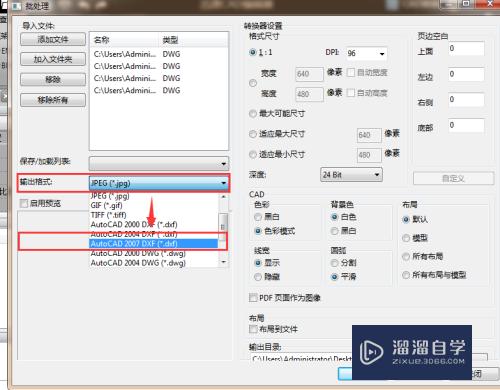The width and height of the screenshot is (500, 390).
Task: Choose JPEG (*.jpg) in the format list
Action: point(110,196)
